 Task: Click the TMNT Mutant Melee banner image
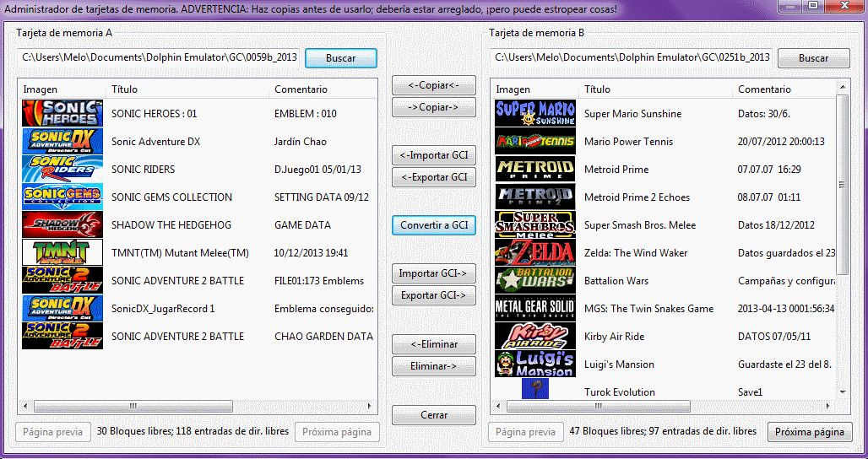(x=62, y=253)
